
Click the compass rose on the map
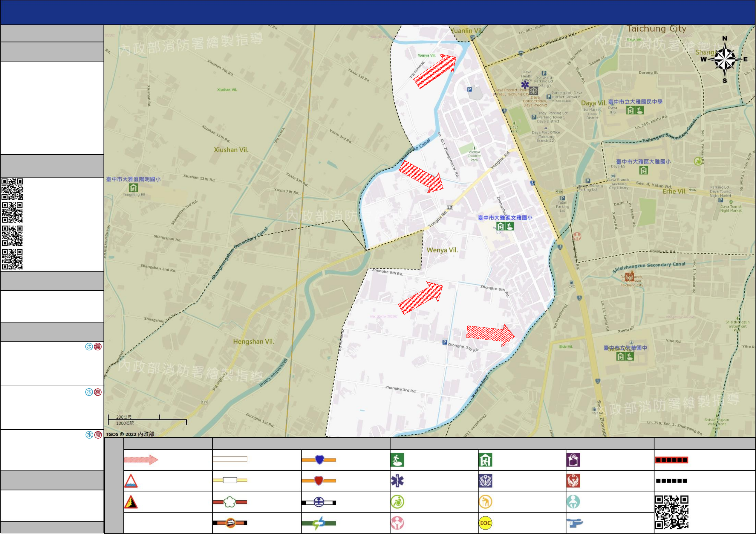click(725, 59)
